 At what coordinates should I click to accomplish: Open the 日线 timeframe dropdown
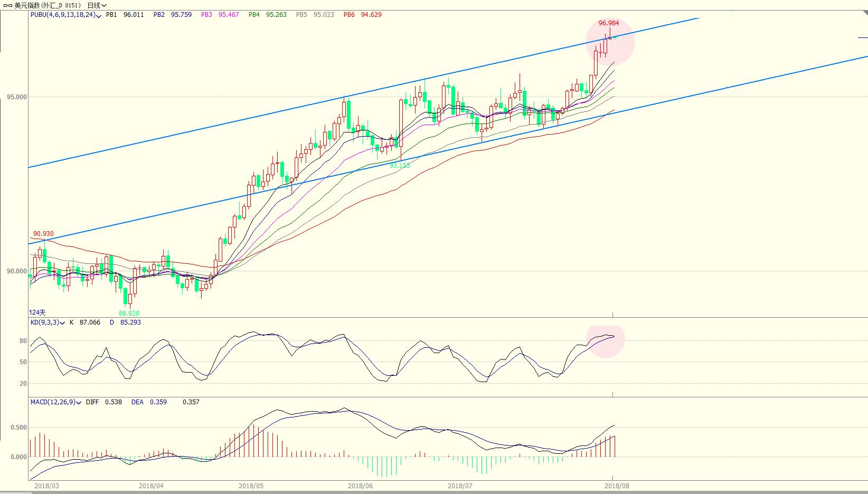[97, 5]
